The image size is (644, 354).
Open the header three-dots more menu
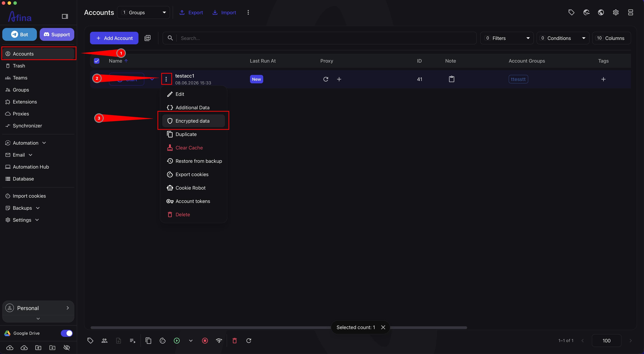[248, 13]
